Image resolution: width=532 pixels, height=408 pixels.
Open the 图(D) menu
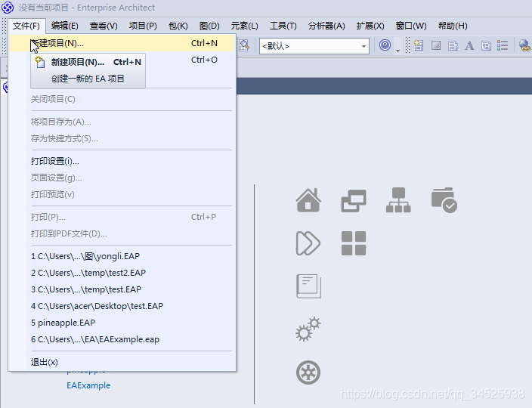tap(209, 26)
